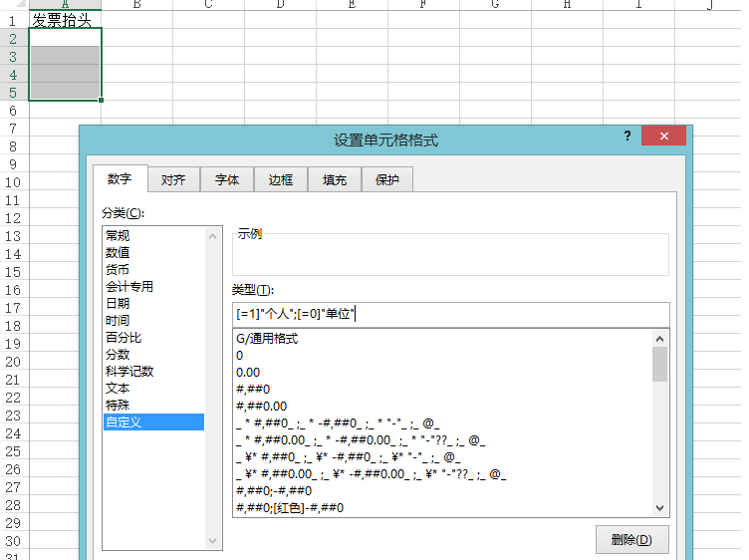The height and width of the screenshot is (560, 749).
Task: Choose G/通用格式 from the type list
Action: (442, 339)
